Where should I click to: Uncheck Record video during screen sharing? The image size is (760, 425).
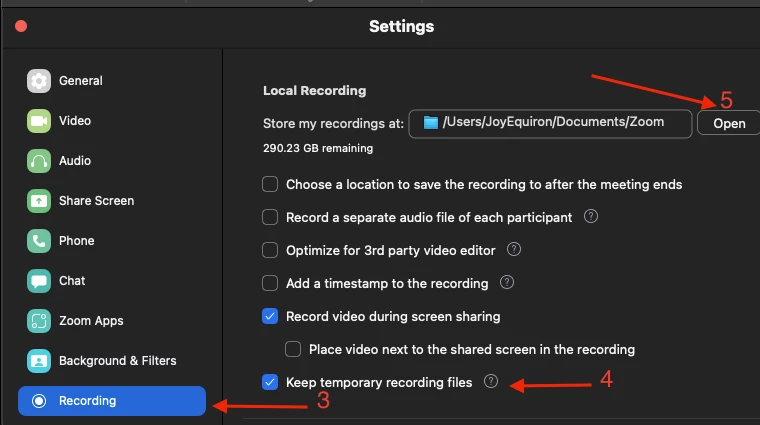pyautogui.click(x=270, y=316)
